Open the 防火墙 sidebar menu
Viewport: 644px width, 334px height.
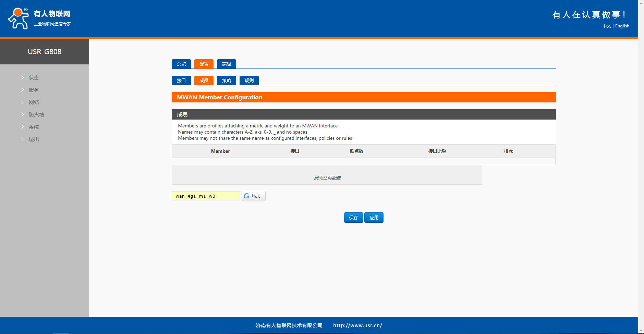tap(36, 115)
